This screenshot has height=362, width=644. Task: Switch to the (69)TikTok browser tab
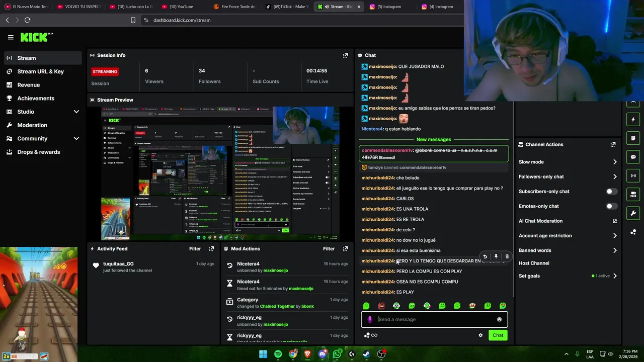287,7
